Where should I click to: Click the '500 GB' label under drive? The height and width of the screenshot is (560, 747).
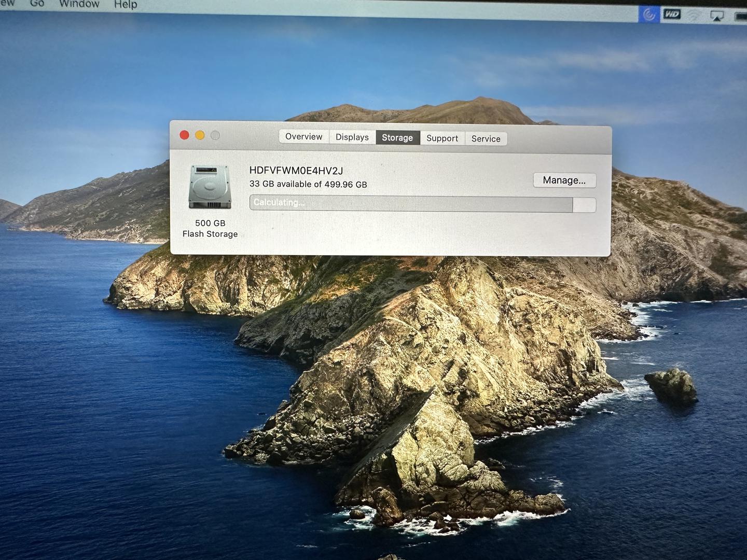coord(210,223)
